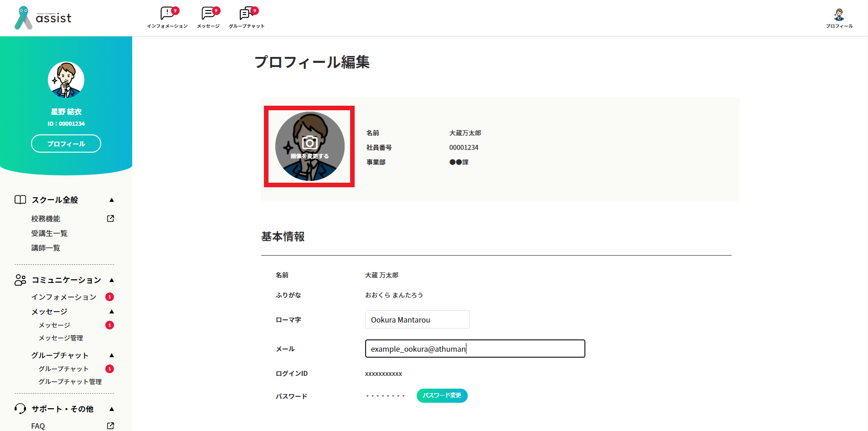Collapse the コミュニケーション section

112,280
